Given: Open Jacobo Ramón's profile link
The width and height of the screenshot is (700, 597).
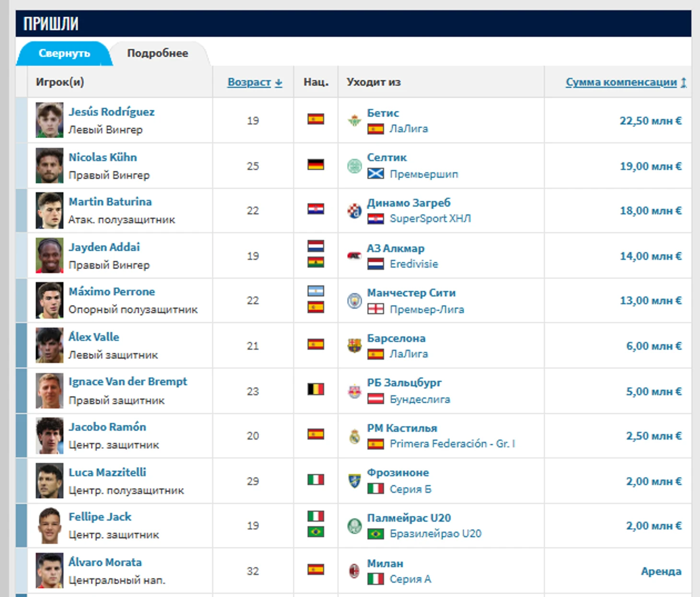Looking at the screenshot, I should (x=107, y=427).
